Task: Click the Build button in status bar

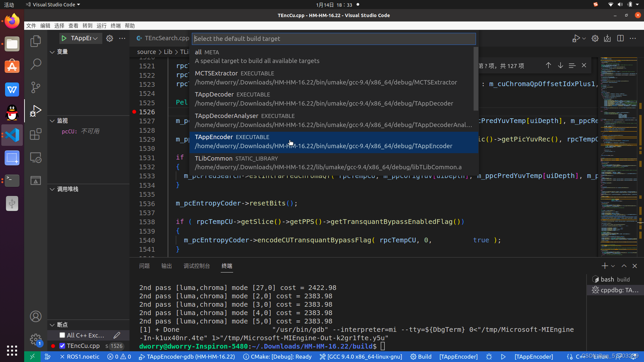Action: [x=421, y=357]
